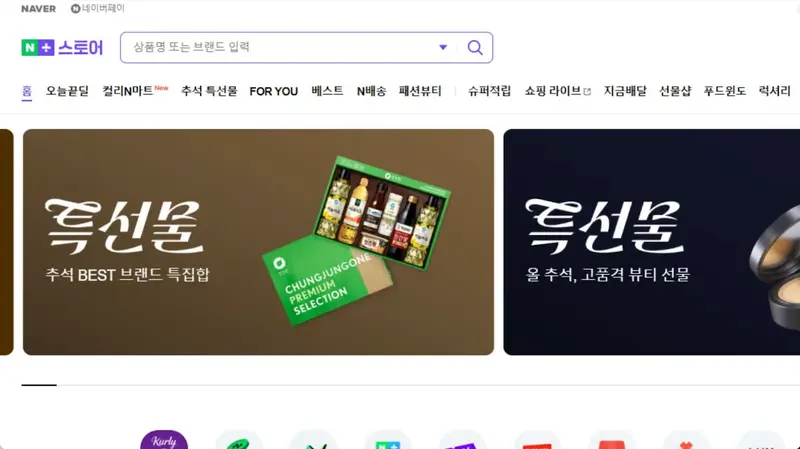Click the NAVER logo at top
Image resolution: width=800 pixels, height=449 pixels.
[x=38, y=9]
